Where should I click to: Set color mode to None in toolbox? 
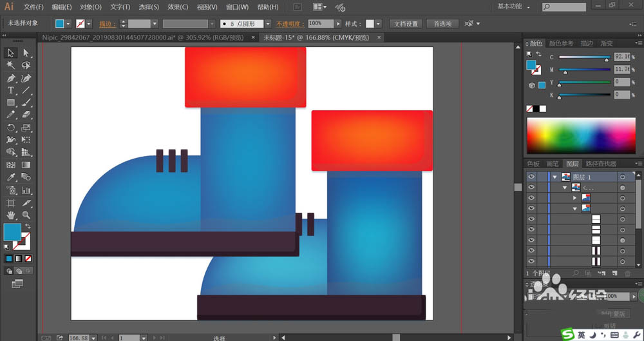[28, 258]
